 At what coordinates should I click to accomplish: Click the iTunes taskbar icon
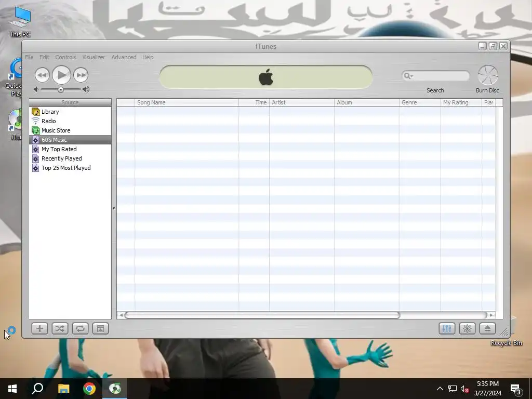coord(115,389)
